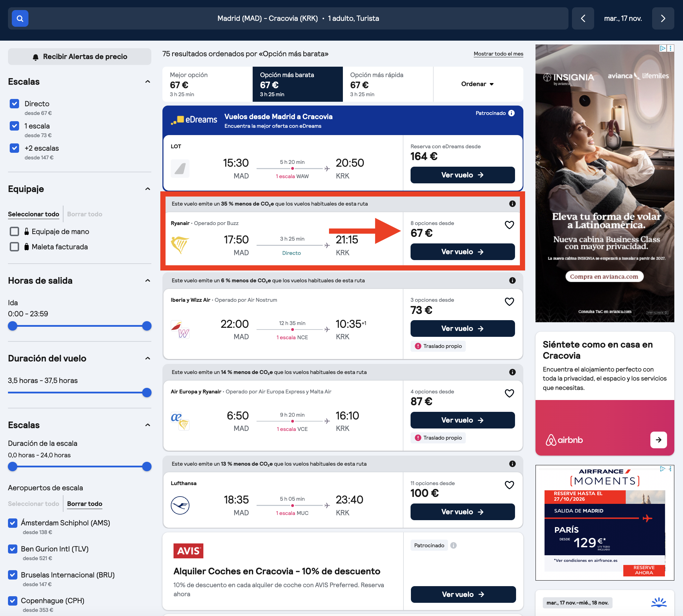The image size is (683, 616).
Task: Click the airbnb logo
Action: (x=564, y=440)
